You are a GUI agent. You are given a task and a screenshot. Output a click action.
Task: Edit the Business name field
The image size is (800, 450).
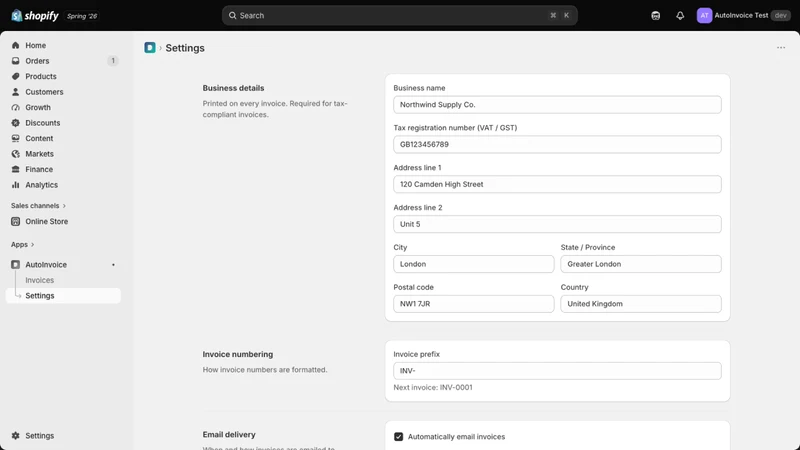coord(557,105)
